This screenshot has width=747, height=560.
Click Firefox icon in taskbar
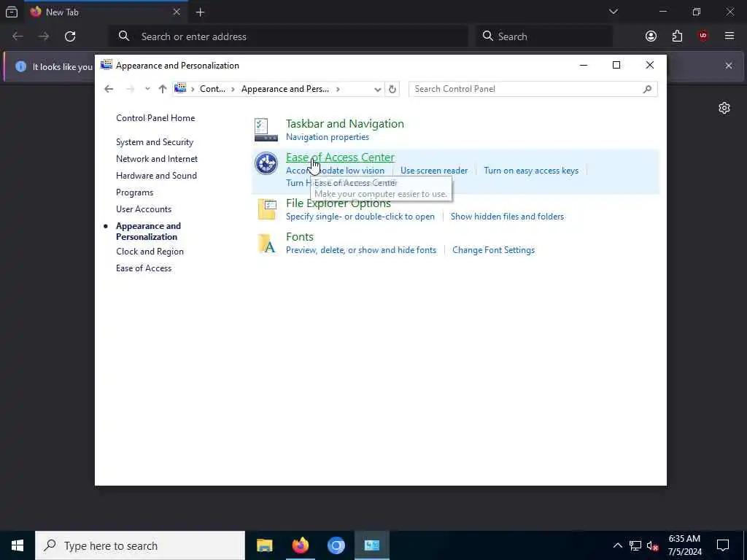point(300,545)
